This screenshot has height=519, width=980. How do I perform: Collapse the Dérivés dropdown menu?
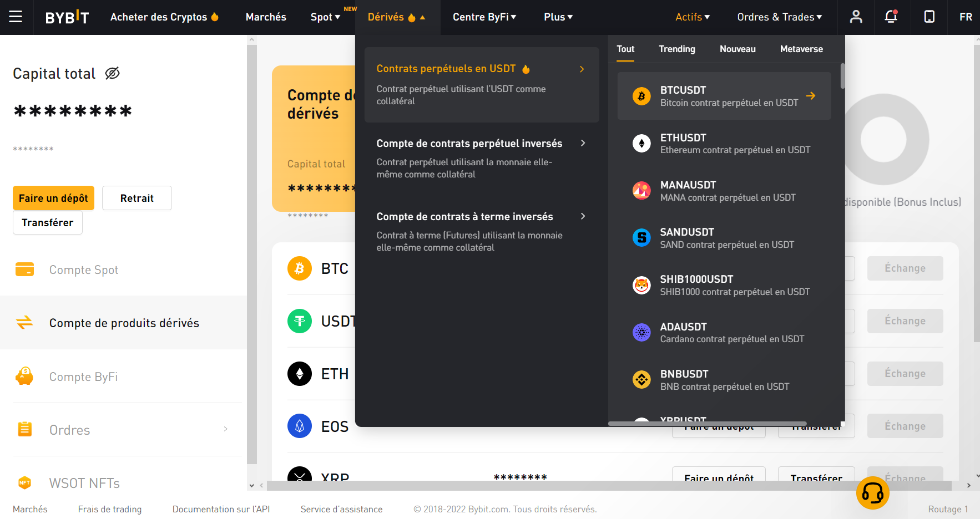pyautogui.click(x=396, y=17)
